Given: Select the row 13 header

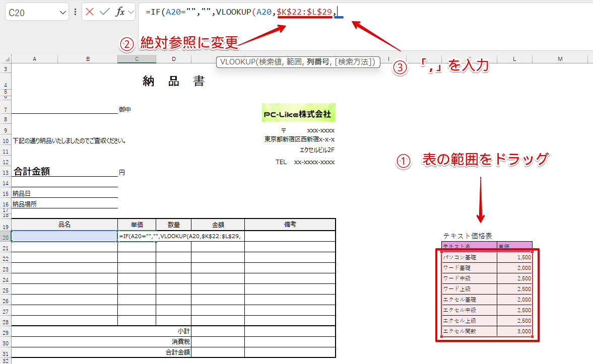Looking at the screenshot, I should click(x=6, y=173).
